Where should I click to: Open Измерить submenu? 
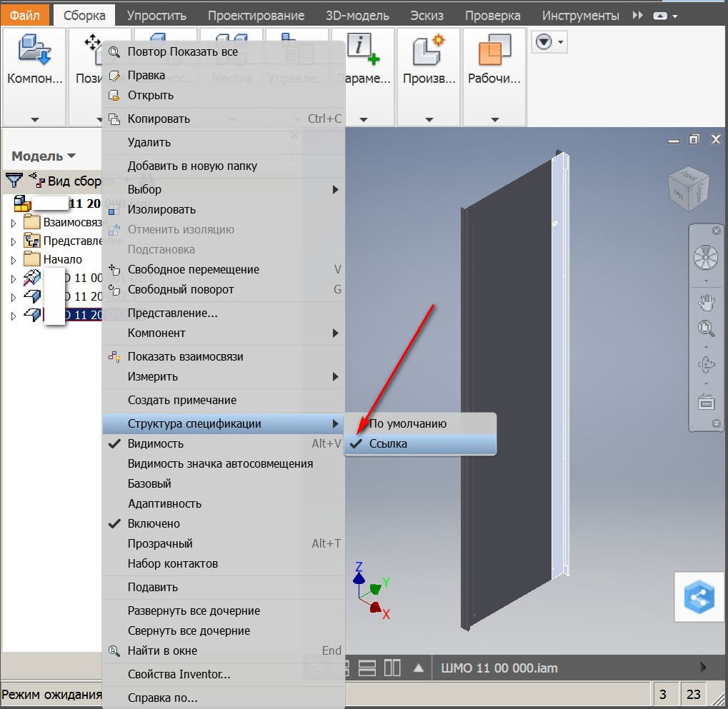point(224,377)
